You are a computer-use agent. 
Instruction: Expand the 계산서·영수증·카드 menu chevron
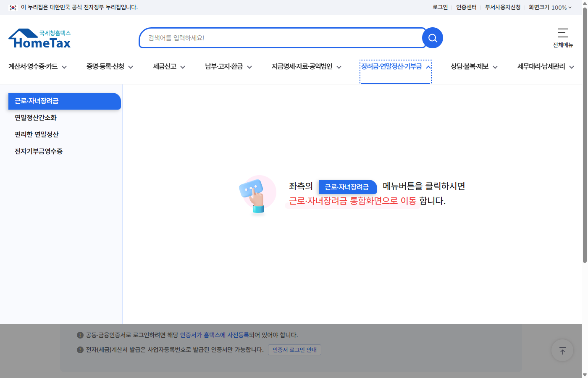(x=64, y=67)
